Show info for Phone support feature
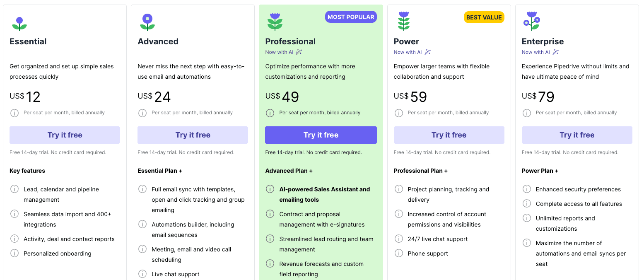This screenshot has height=280, width=644. click(x=399, y=253)
